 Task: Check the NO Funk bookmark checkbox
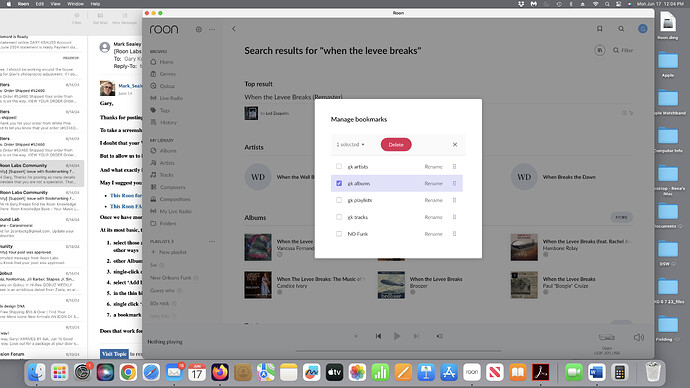[339, 234]
